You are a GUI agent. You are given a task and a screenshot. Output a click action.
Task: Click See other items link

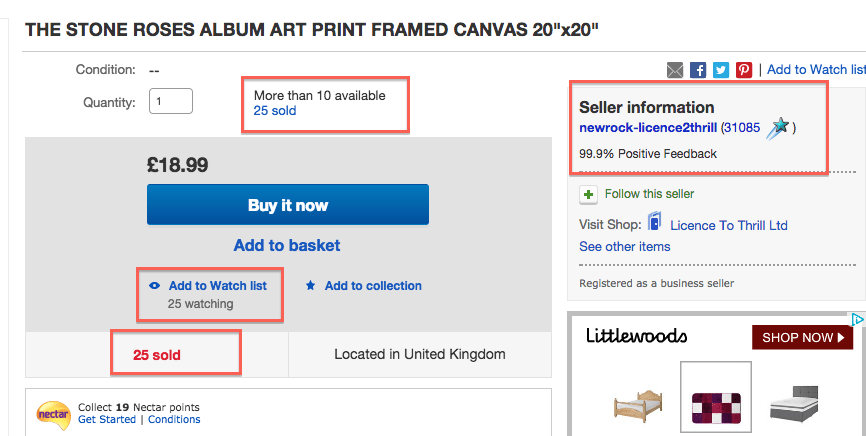click(625, 246)
